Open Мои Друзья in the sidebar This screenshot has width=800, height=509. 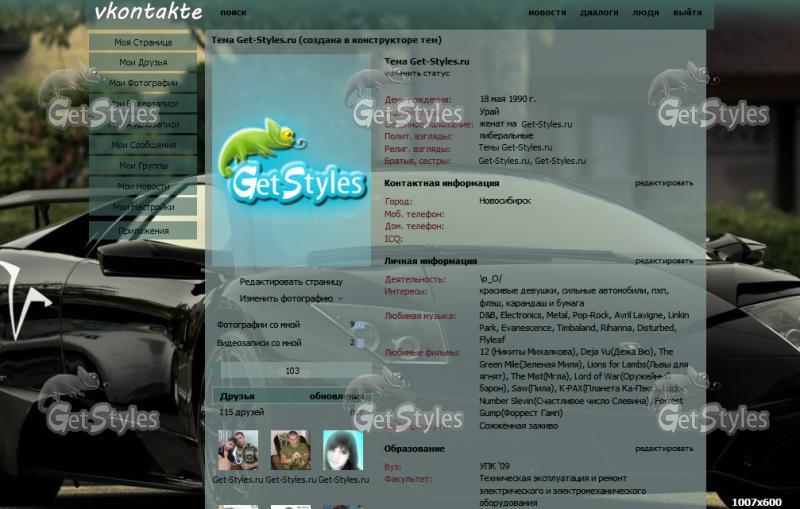tap(143, 62)
